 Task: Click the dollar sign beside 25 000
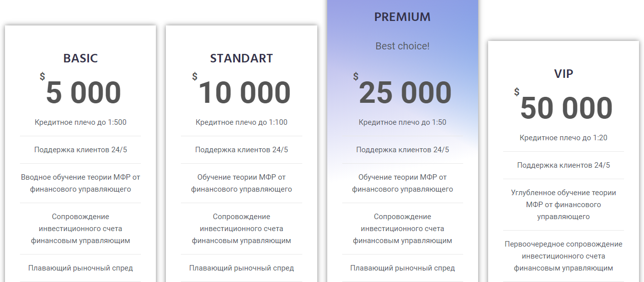tap(356, 76)
